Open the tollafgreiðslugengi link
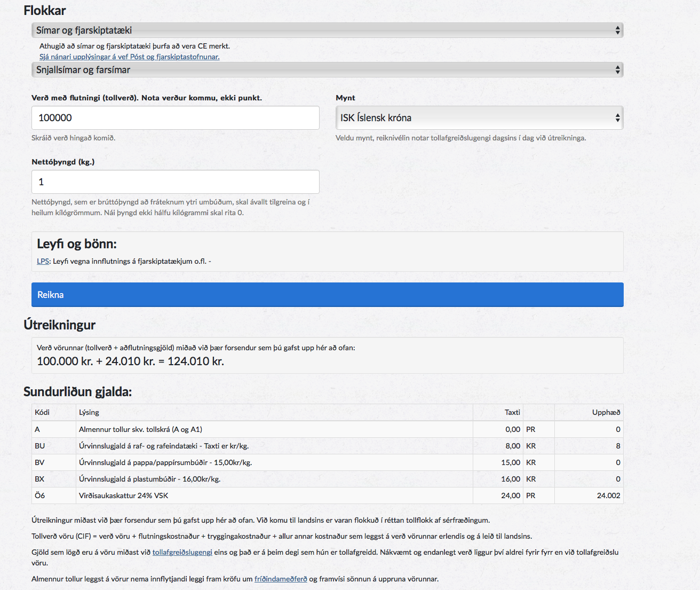This screenshot has width=700, height=590. pyautogui.click(x=182, y=552)
